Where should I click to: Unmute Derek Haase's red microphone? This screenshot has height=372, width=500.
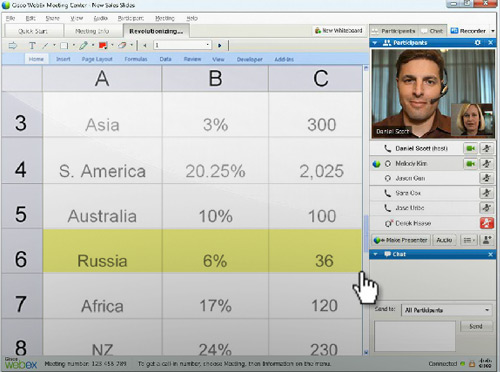coord(487,223)
